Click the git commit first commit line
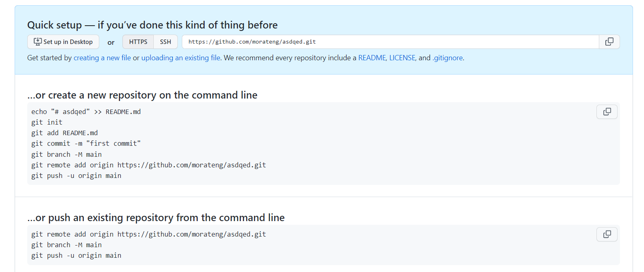This screenshot has height=272, width=644. pyautogui.click(x=86, y=143)
